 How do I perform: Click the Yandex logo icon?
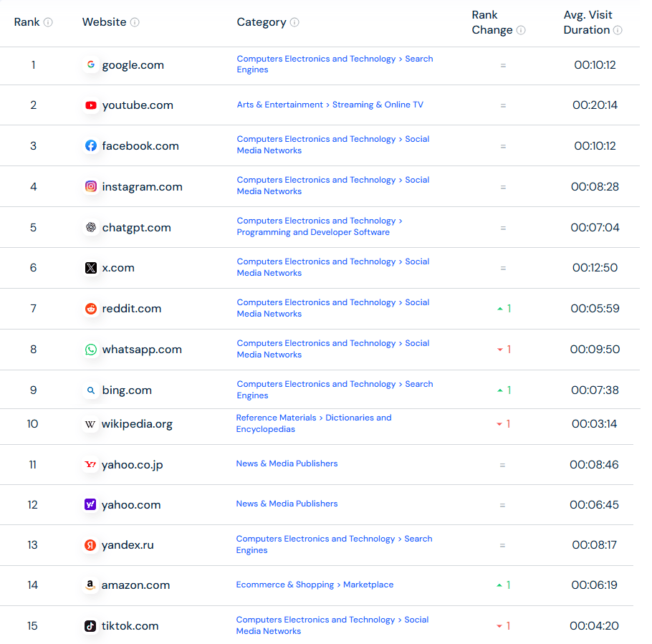tap(90, 545)
